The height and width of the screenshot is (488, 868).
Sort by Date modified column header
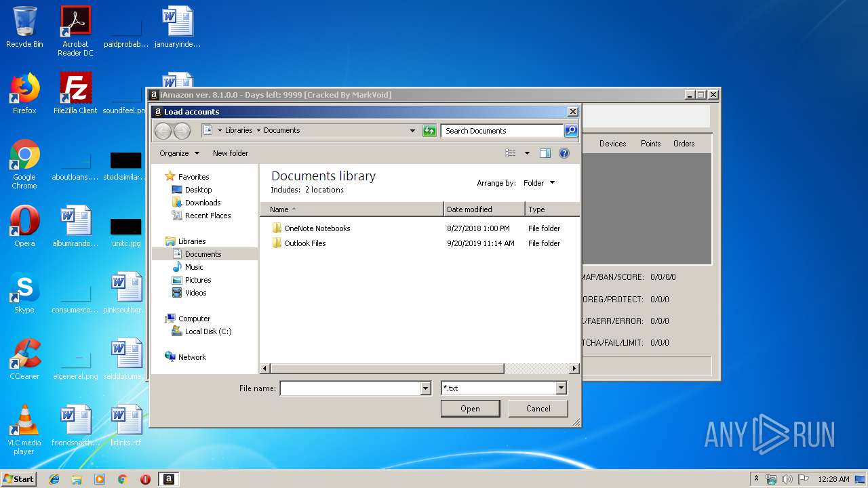(x=484, y=209)
